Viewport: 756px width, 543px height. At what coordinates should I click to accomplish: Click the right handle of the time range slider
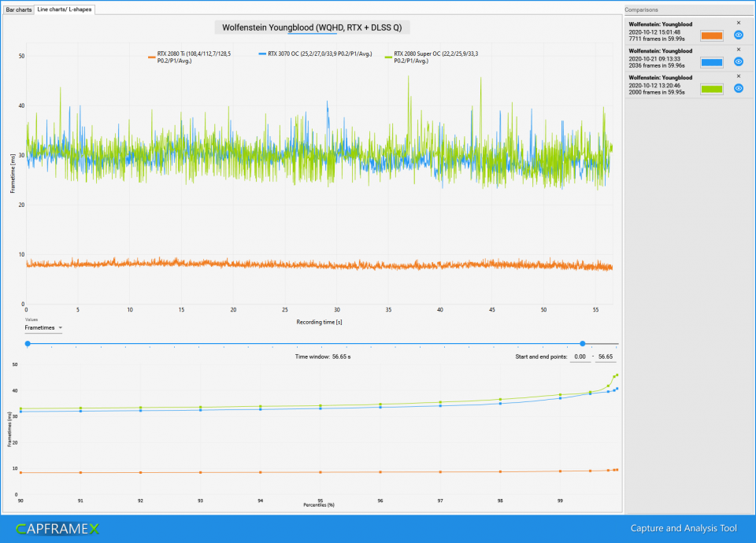point(583,344)
